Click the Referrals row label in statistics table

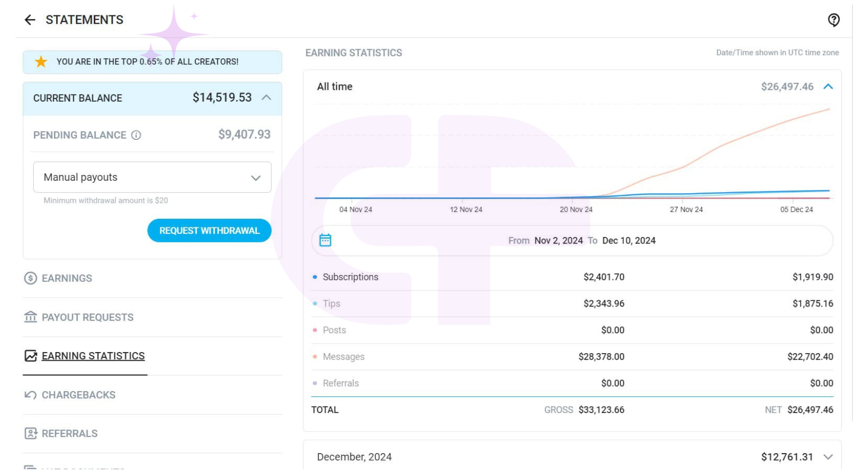coord(341,383)
